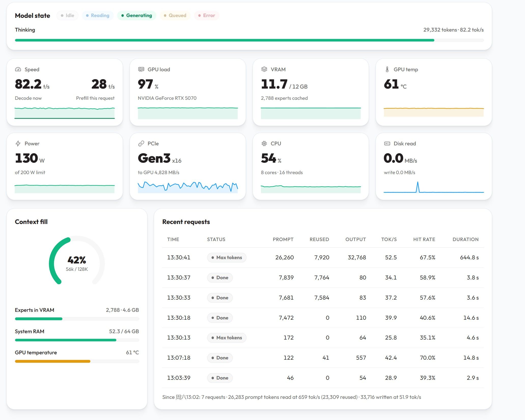Click the session summary footer text

click(x=292, y=397)
